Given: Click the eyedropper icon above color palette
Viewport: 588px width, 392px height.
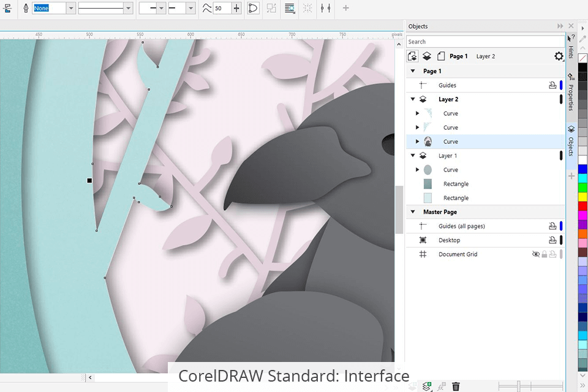Looking at the screenshot, I should point(582,38).
